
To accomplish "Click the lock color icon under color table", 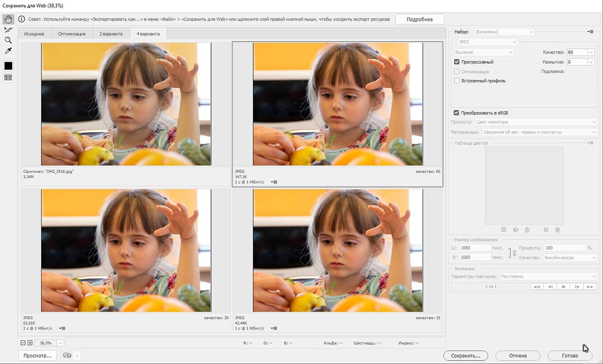I will click(x=527, y=230).
